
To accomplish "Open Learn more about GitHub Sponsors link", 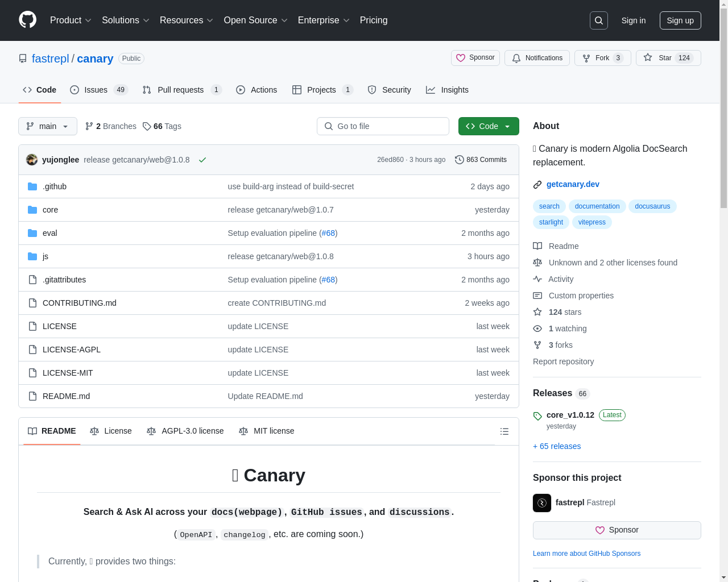I will 586,554.
